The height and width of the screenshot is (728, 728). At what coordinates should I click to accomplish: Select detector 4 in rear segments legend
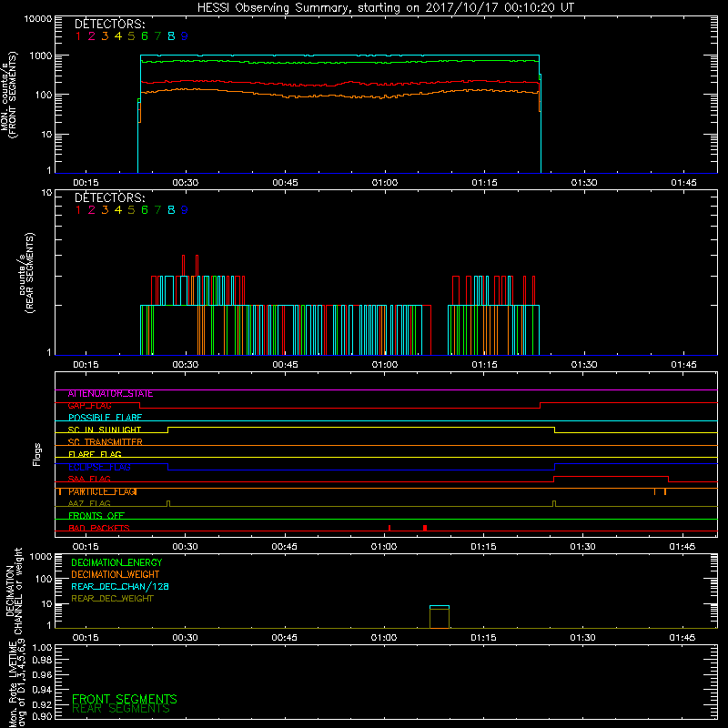click(118, 210)
